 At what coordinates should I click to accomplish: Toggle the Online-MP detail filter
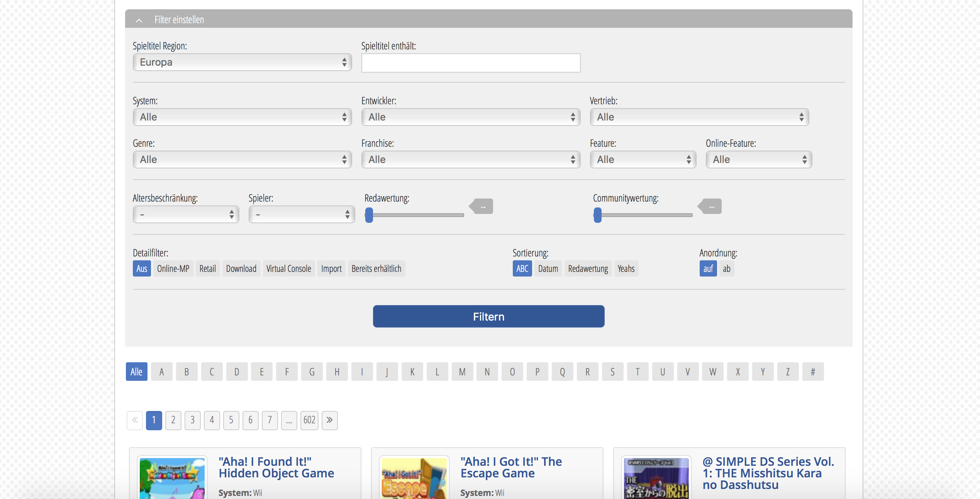point(173,269)
